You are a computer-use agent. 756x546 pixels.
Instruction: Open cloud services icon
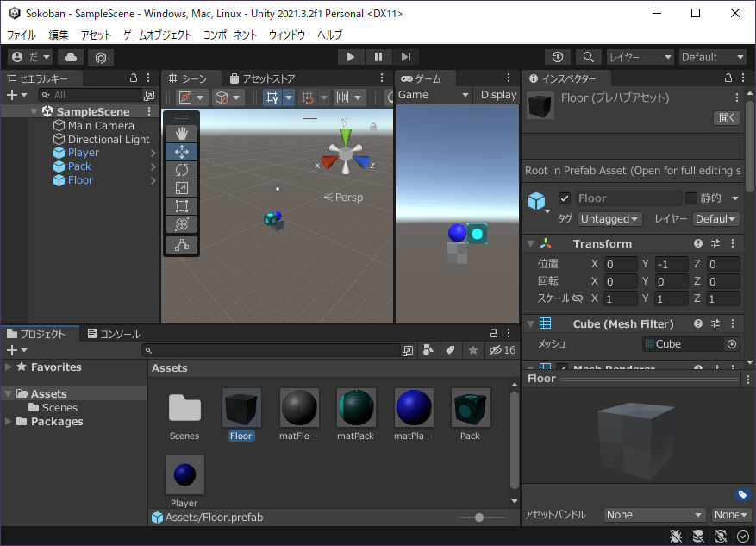pos(71,57)
